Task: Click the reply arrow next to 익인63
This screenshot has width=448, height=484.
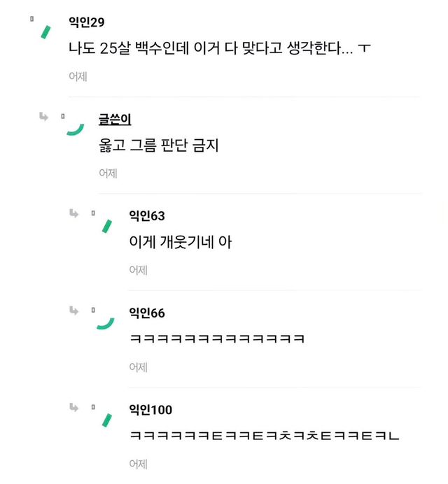Action: [x=73, y=213]
